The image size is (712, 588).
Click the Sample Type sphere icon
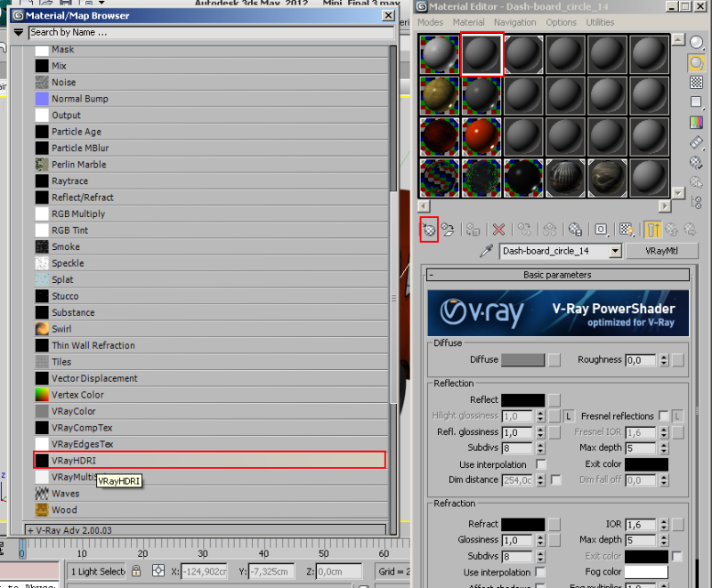tap(696, 42)
